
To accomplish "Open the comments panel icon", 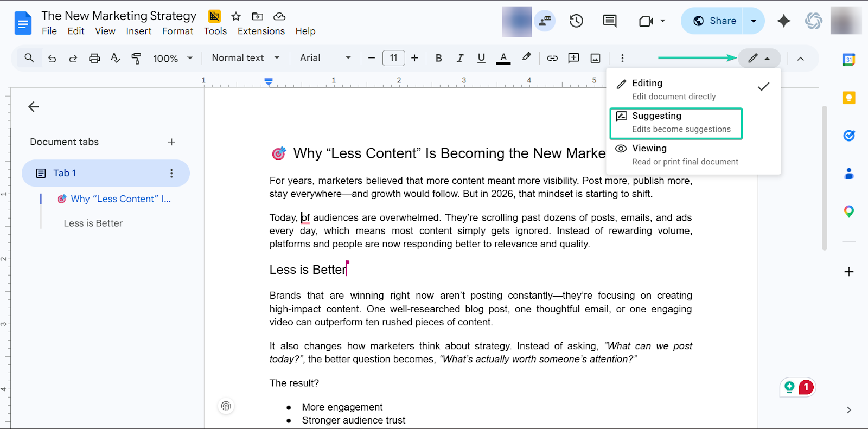I will 610,21.
